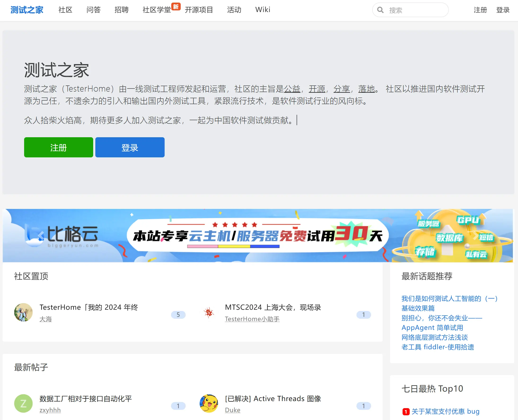The image size is (518, 420).
Task: Click zxyhhh's Z avatar
Action: 23,403
